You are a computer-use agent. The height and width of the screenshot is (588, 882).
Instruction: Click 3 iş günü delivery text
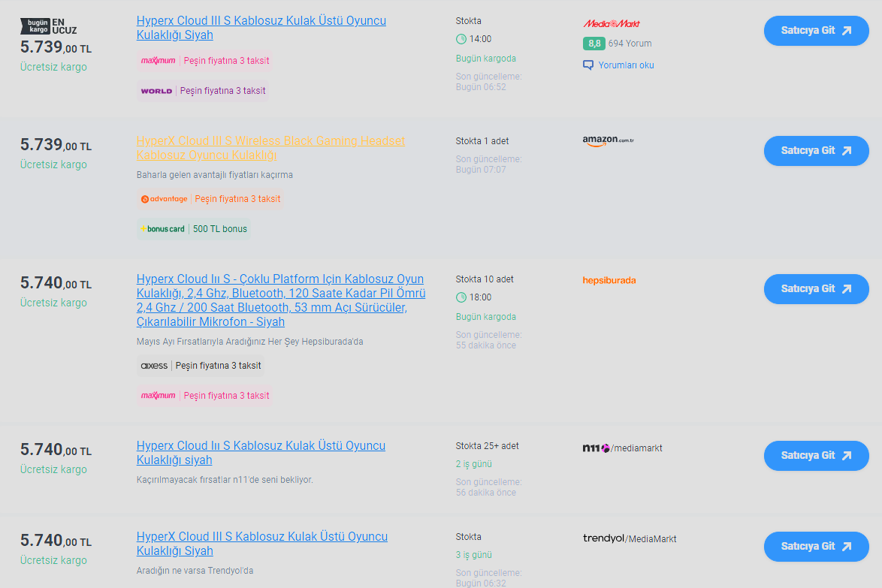(473, 555)
